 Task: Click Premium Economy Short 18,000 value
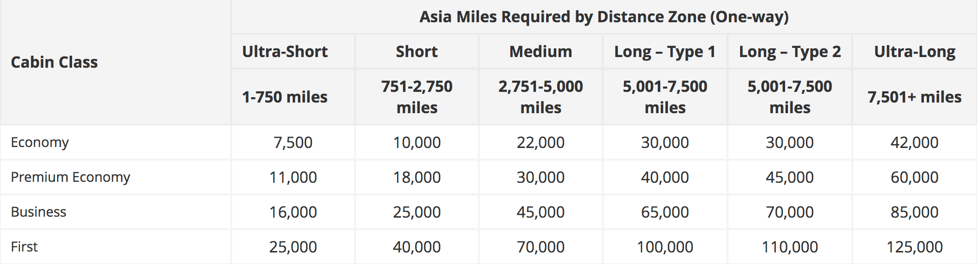coord(416,177)
